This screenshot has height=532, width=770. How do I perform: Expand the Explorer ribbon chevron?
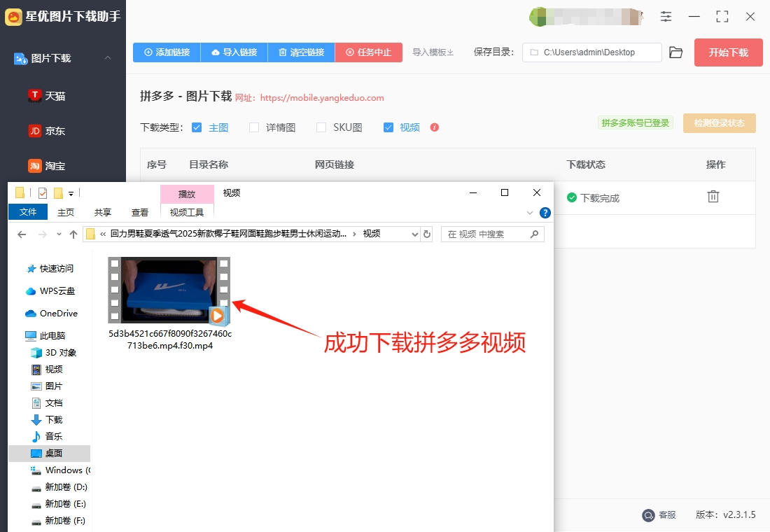[530, 213]
